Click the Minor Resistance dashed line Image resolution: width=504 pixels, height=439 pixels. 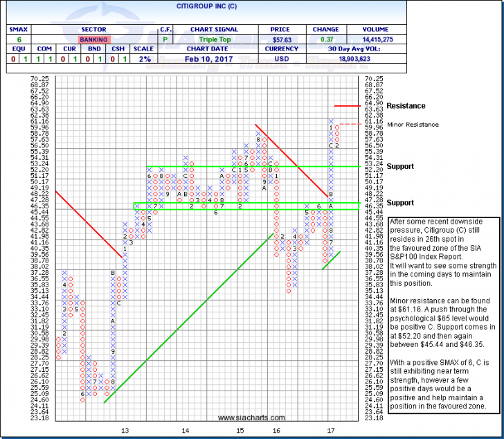353,125
